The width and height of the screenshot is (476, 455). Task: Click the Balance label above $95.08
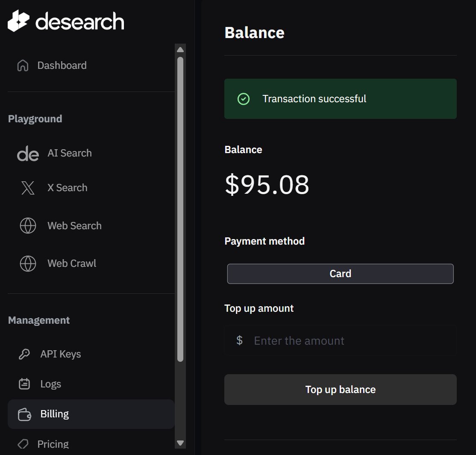pyautogui.click(x=243, y=150)
